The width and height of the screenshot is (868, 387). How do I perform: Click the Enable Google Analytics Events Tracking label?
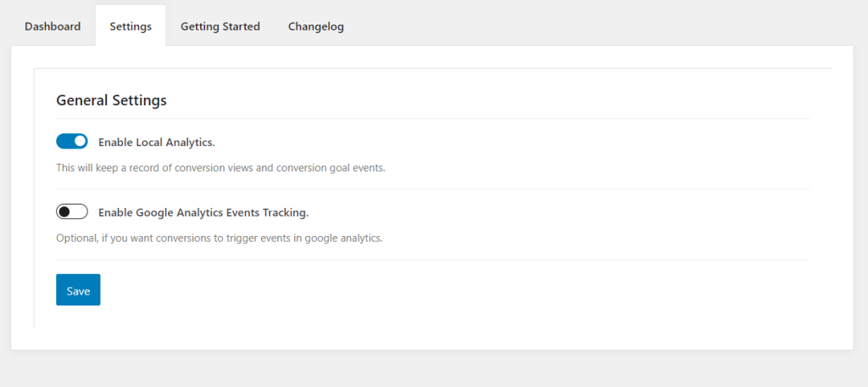pyautogui.click(x=203, y=212)
